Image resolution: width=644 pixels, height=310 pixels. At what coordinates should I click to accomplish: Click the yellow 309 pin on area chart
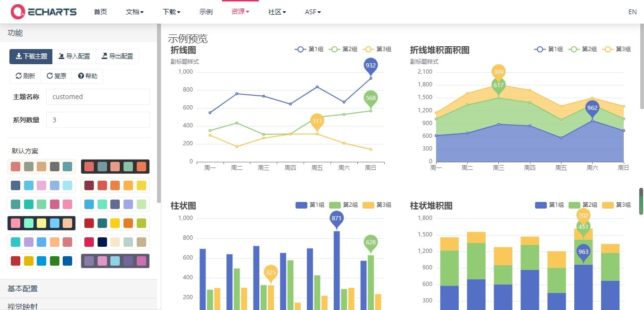click(498, 73)
